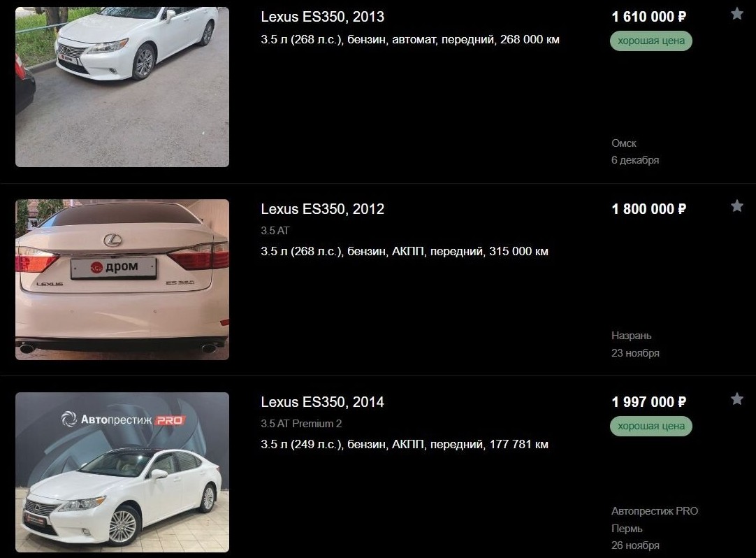Click the price 1 800 000 ₽

pyautogui.click(x=648, y=209)
